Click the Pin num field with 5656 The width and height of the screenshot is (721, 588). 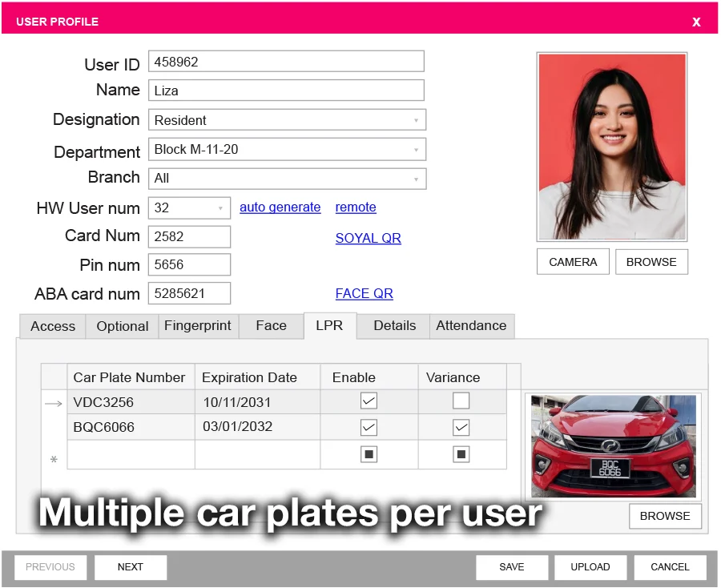coord(189,265)
